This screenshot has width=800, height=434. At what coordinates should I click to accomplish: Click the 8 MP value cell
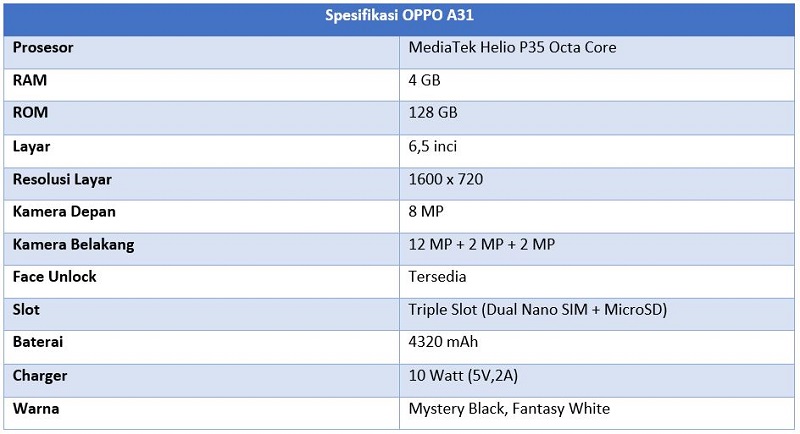(426, 212)
